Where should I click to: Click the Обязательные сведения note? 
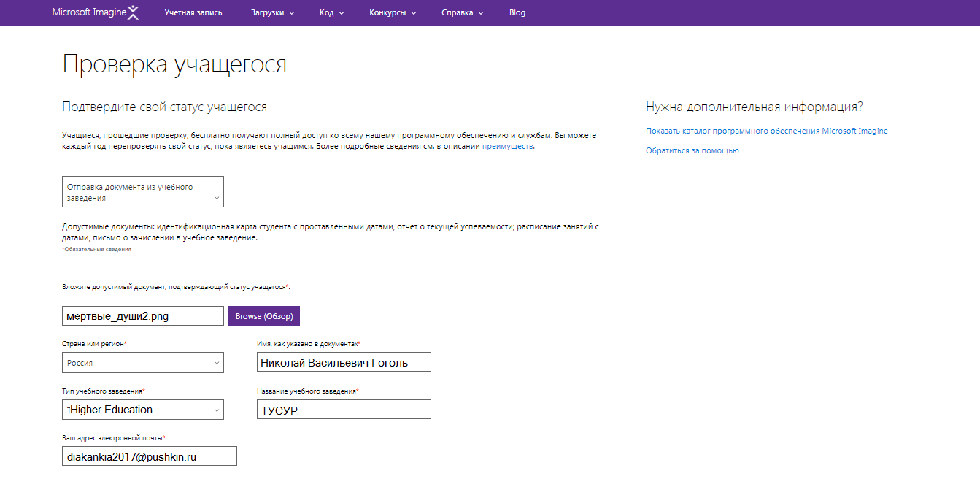point(97,250)
